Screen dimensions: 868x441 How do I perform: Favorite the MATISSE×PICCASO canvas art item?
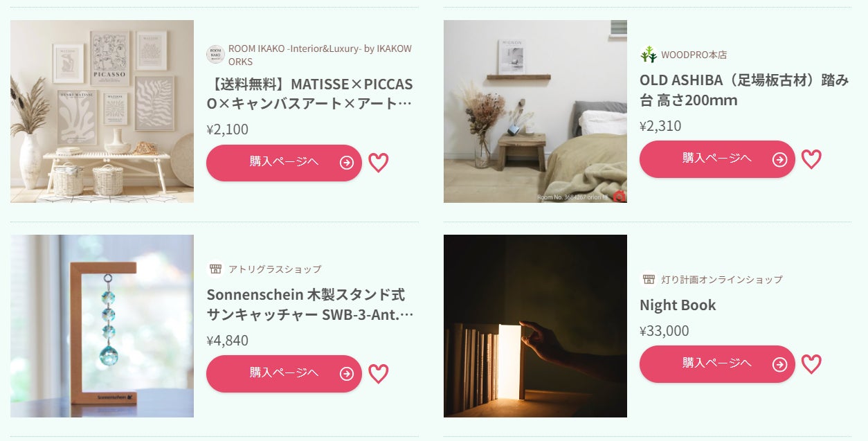click(378, 163)
